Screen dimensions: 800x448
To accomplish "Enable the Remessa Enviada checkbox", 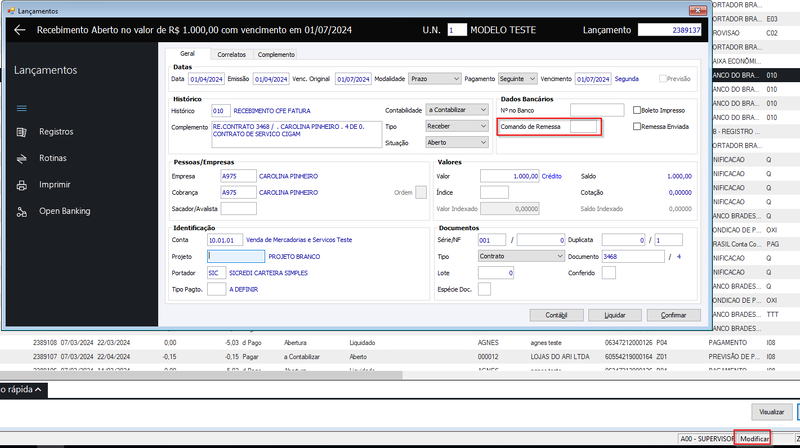I will pyautogui.click(x=637, y=127).
